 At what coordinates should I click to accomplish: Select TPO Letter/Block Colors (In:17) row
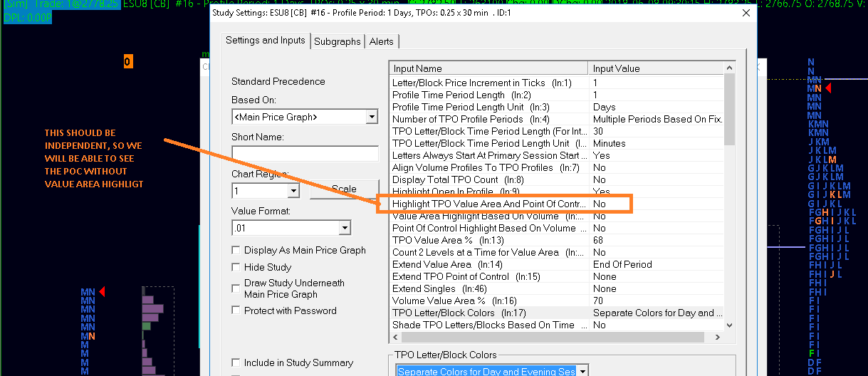click(557, 313)
